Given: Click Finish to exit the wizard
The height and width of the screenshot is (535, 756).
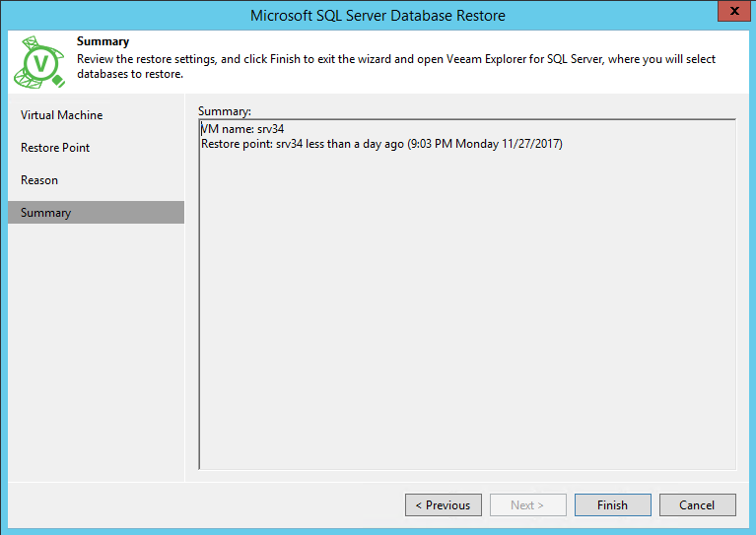Looking at the screenshot, I should 613,505.
